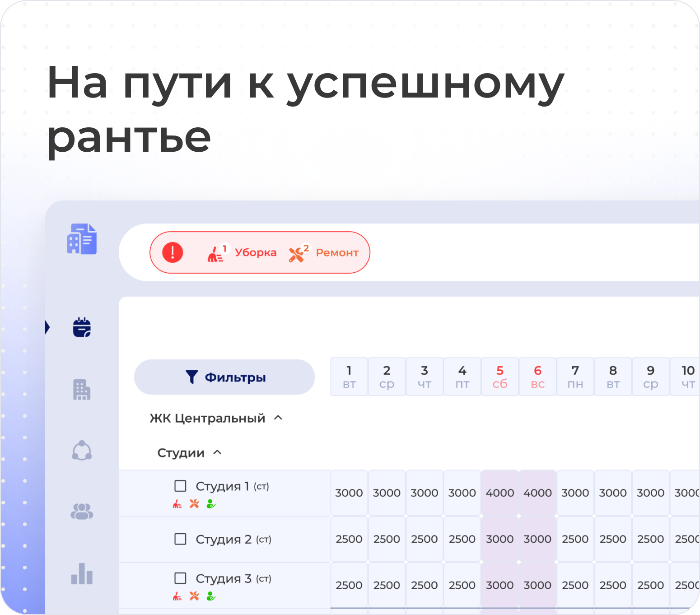Click the documents building logo icon
Viewport: 700px width, 615px height.
[82, 239]
